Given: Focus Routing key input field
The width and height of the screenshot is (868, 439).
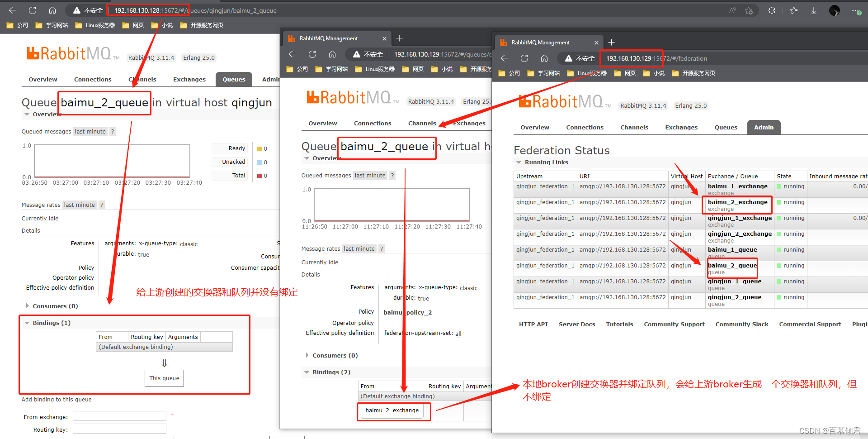Looking at the screenshot, I should click(119, 429).
